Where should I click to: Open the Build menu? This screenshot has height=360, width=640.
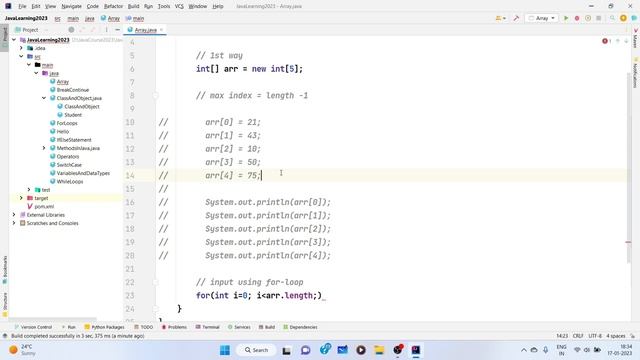[x=133, y=7]
